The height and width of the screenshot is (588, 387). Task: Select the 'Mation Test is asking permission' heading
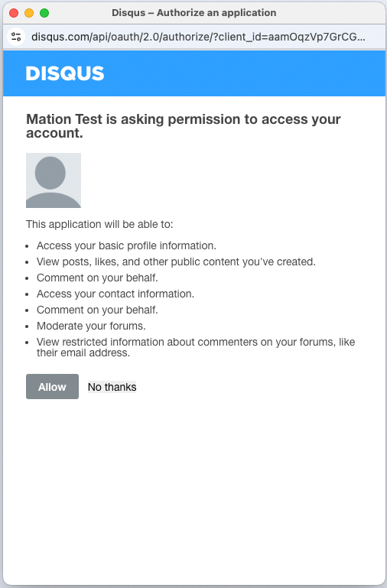coord(184,126)
